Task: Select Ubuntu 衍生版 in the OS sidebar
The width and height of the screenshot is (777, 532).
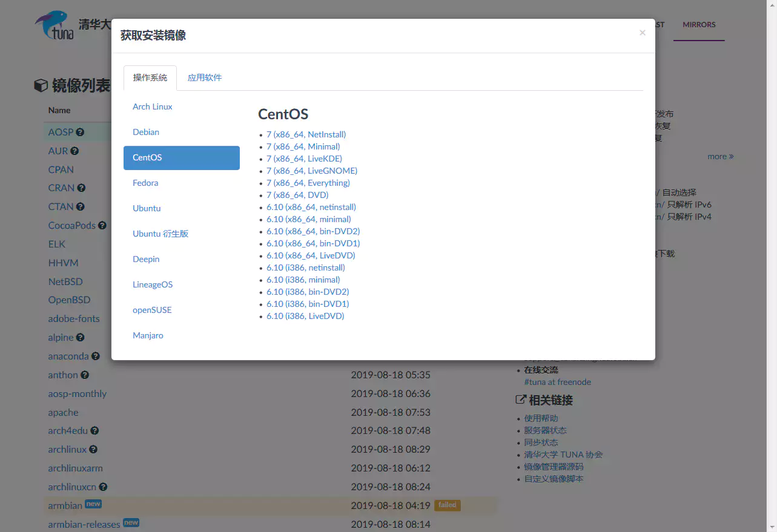Action: 160,234
